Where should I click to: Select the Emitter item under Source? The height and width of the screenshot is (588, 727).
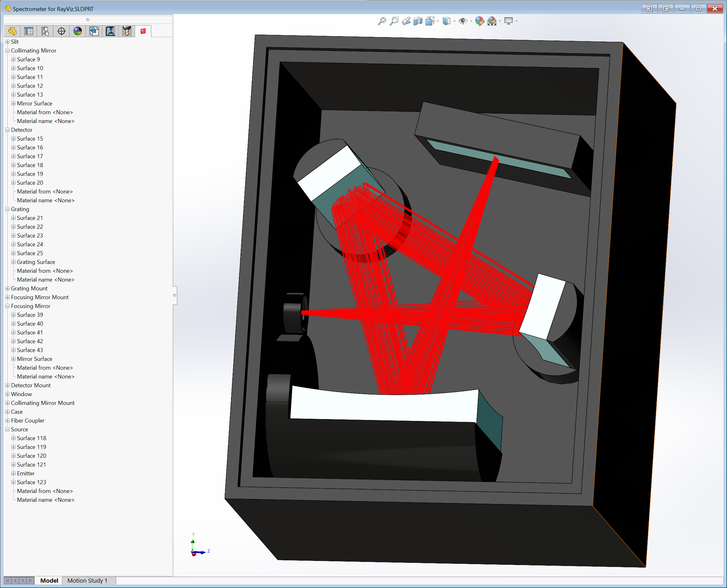click(26, 473)
